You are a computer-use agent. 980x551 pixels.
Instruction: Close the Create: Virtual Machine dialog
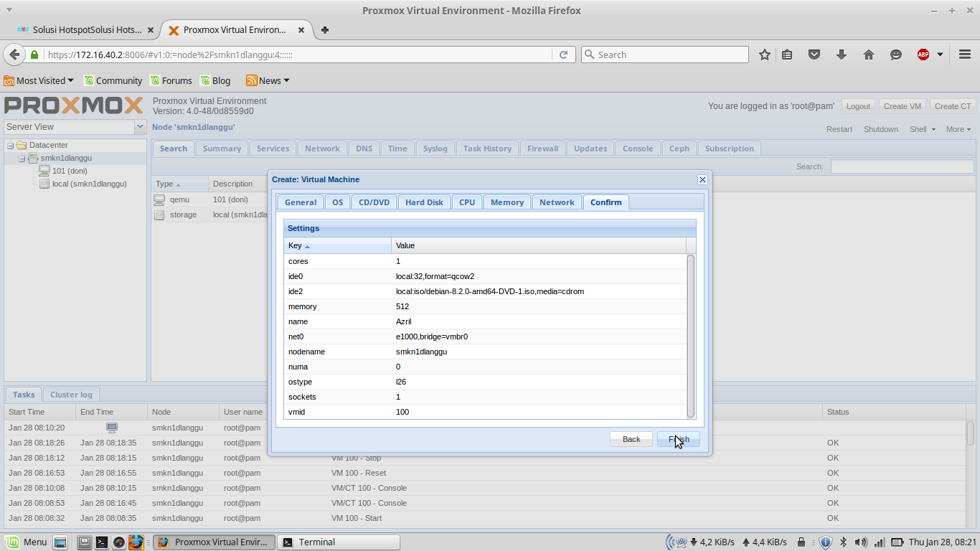(702, 180)
